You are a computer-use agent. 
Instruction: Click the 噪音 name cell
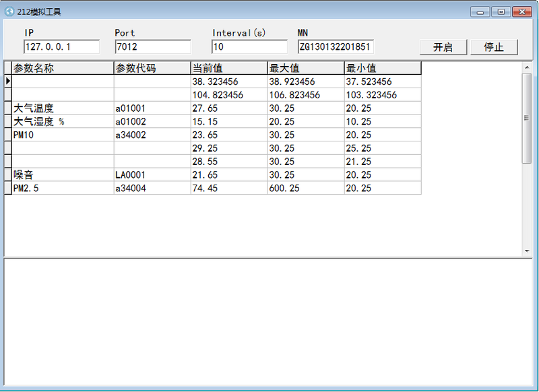point(63,175)
